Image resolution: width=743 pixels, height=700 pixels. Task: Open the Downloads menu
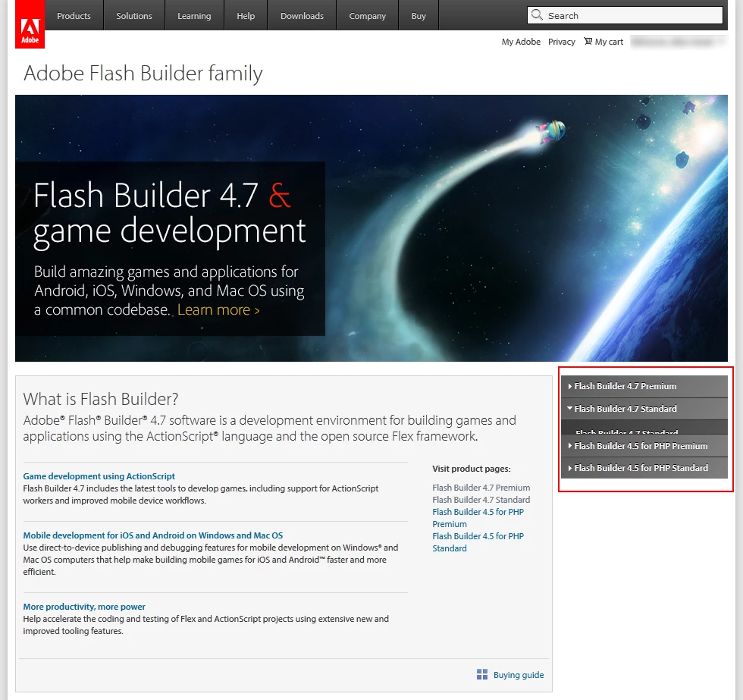pos(302,16)
